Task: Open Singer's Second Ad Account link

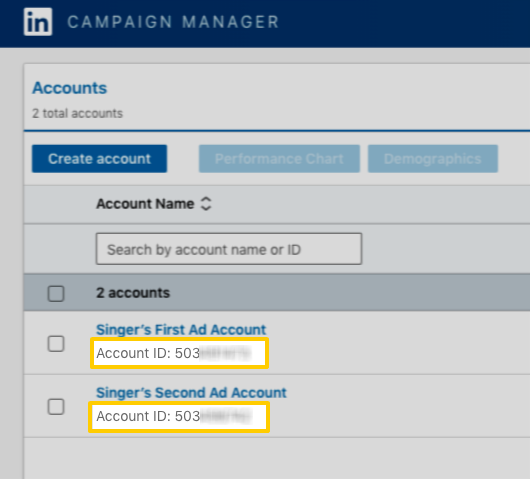Action: tap(191, 393)
